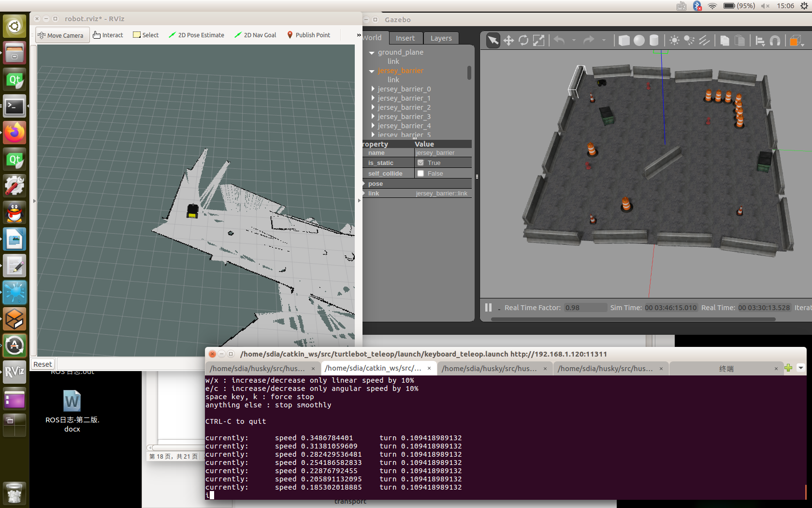The image size is (812, 508).
Task: Open Firefox from the dock
Action: (x=14, y=132)
